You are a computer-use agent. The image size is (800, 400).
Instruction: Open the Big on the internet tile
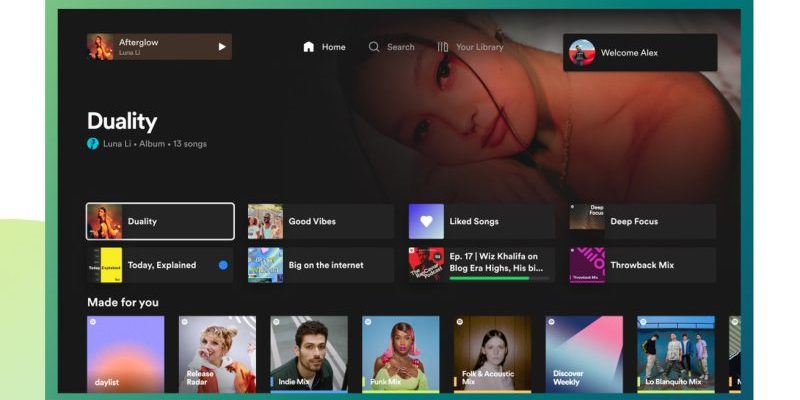(x=321, y=265)
